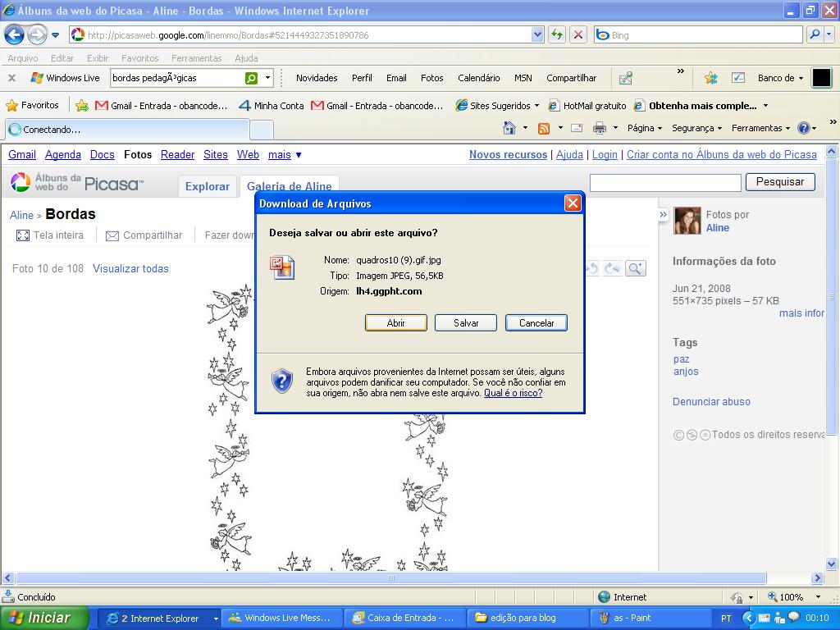Screen dimensions: 840x630
Task: Open Minha Conta favorite link
Action: click(272, 106)
